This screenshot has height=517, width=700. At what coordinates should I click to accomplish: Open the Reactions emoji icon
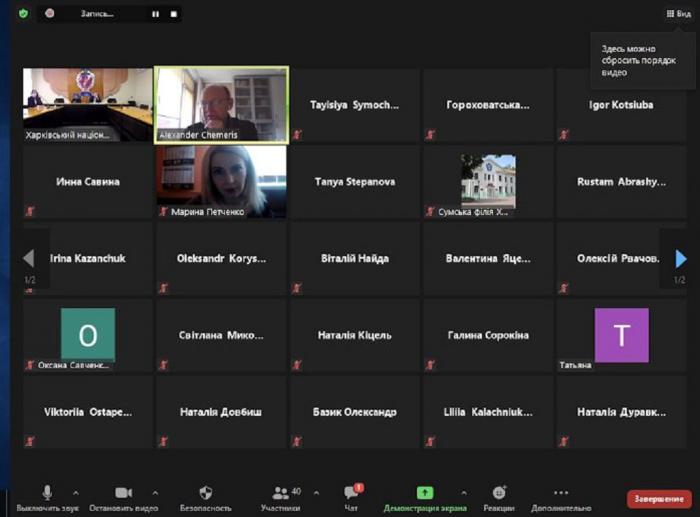pos(499,492)
